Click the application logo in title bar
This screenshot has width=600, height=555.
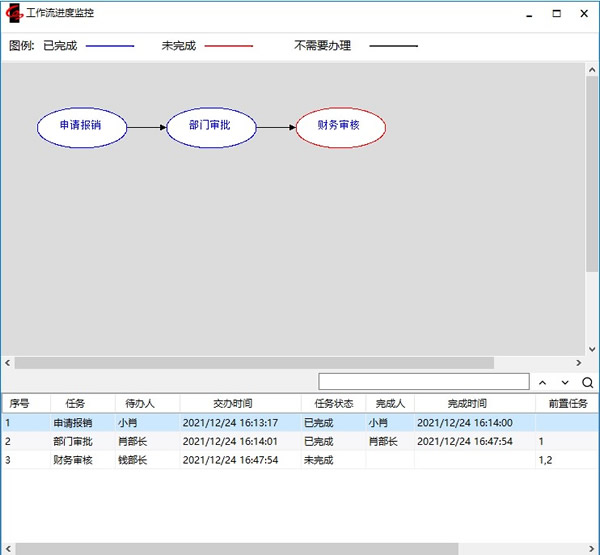14,14
